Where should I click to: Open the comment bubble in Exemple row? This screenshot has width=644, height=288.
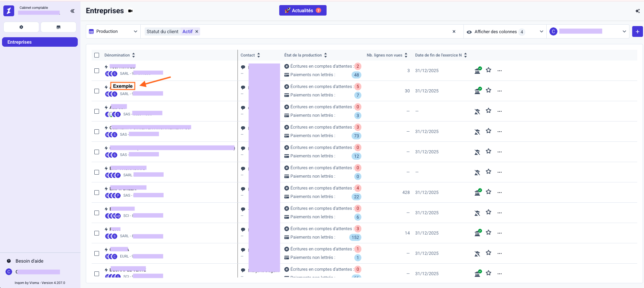pyautogui.click(x=243, y=87)
